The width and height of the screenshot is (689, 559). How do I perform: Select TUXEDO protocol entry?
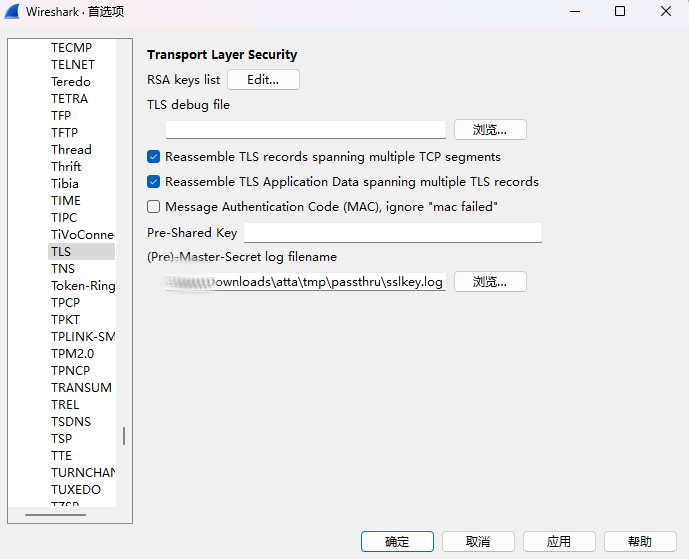(76, 490)
